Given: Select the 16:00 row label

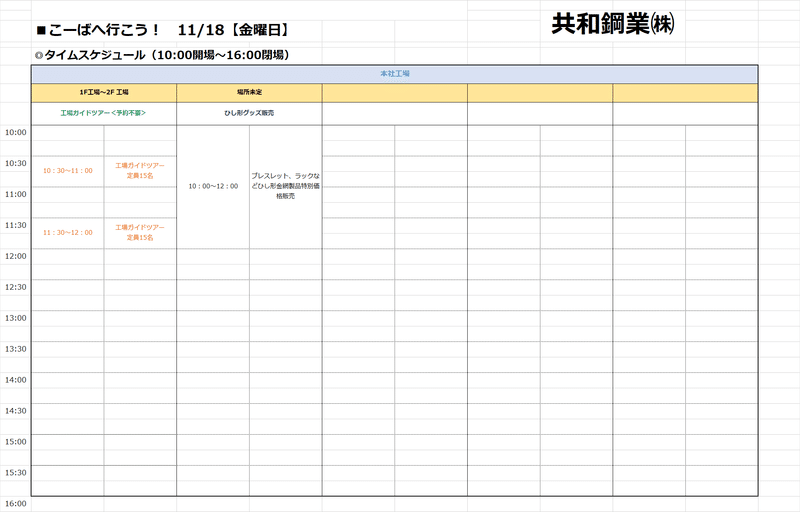Looking at the screenshot, I should coord(16,504).
